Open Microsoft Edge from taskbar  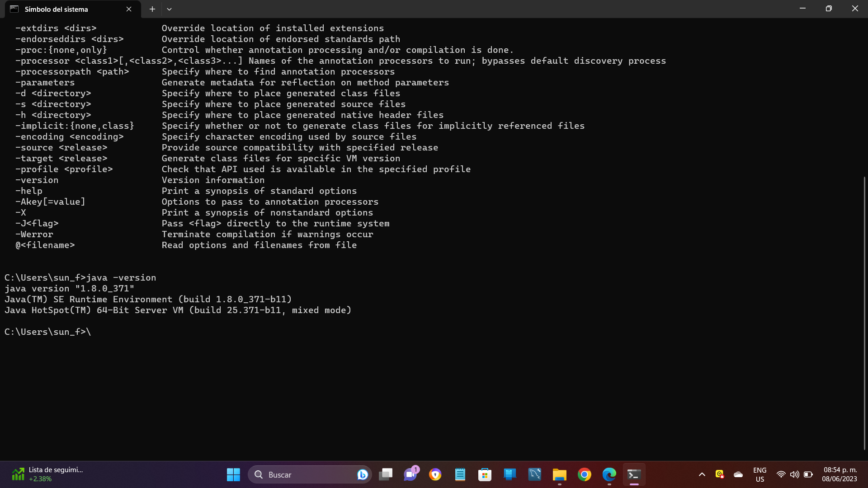(609, 474)
